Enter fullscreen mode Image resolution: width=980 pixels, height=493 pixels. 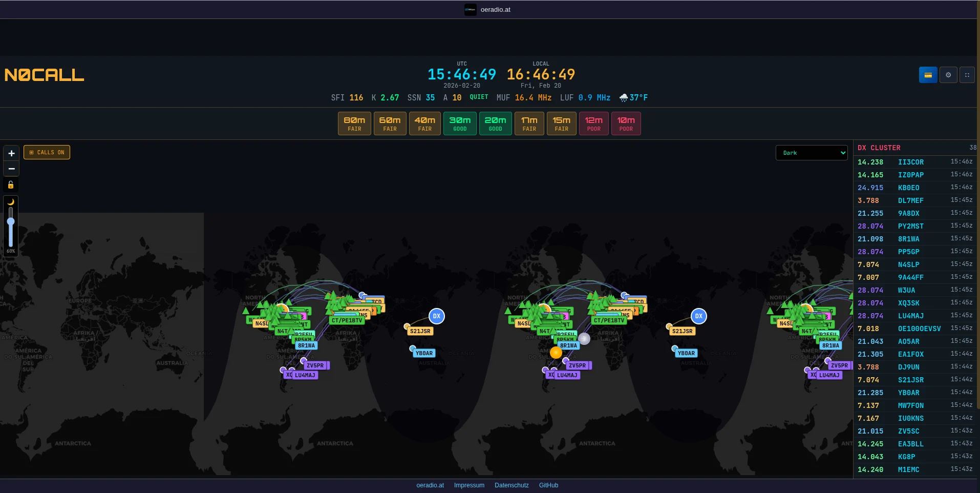click(967, 75)
